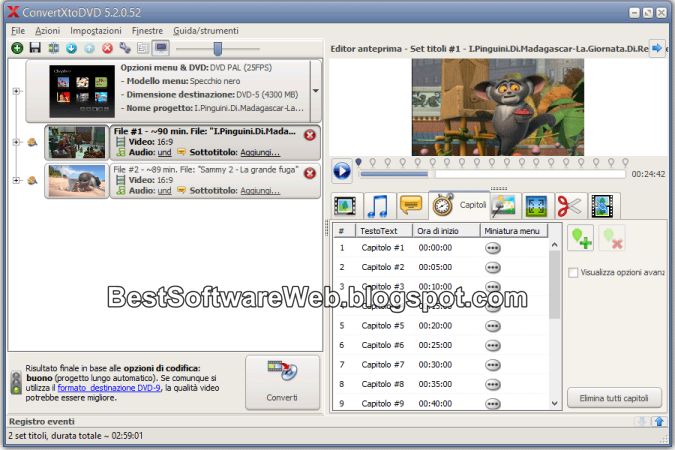Click the 'Elimina tutti capitoli' button
The width and height of the screenshot is (675, 450).
coord(614,398)
